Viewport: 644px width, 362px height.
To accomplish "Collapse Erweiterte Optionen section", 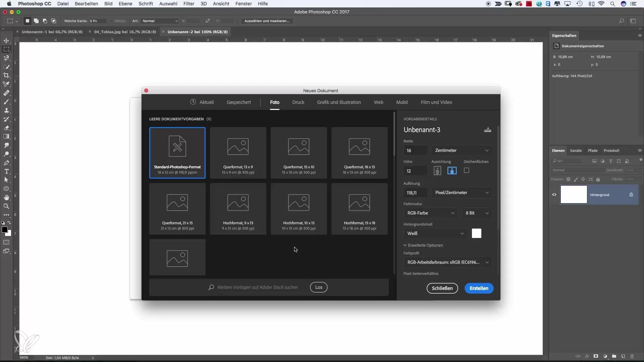I will pyautogui.click(x=423, y=245).
